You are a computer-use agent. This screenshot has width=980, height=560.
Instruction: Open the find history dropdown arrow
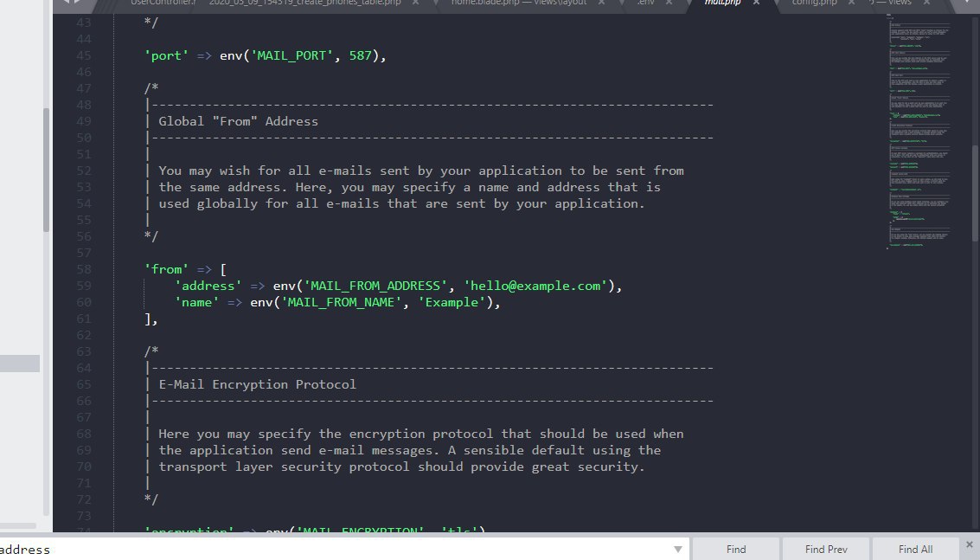click(677, 550)
